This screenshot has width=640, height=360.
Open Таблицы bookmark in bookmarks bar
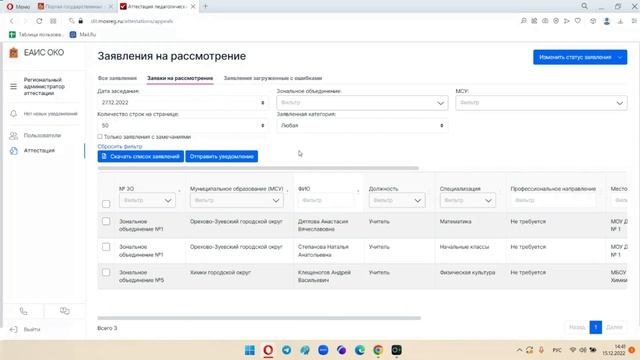36,35
